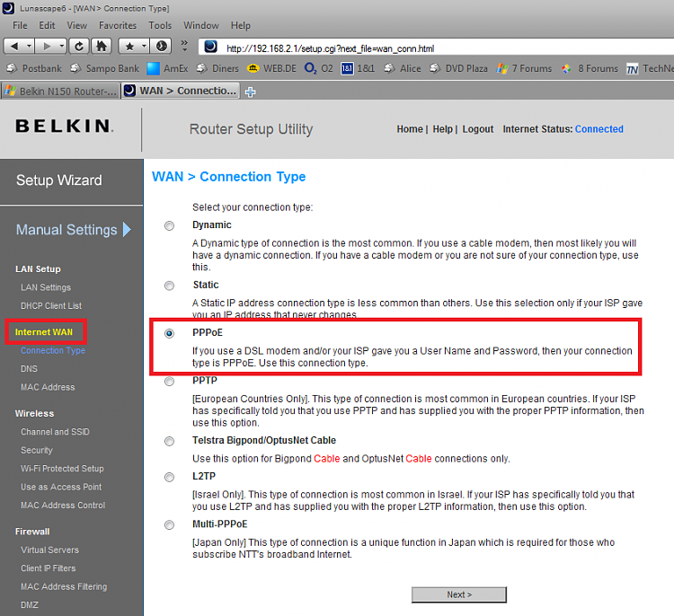Image resolution: width=674 pixels, height=616 pixels.
Task: Open Use as Access Point
Action: (x=61, y=487)
